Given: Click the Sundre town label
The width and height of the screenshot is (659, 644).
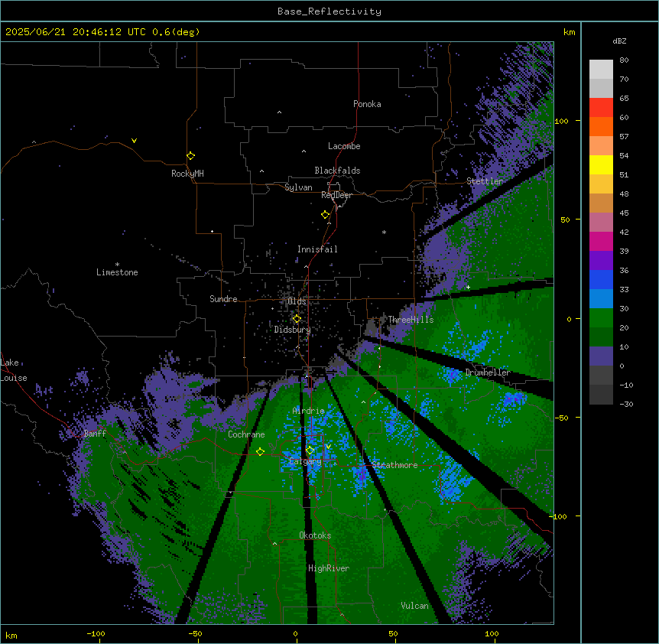Looking at the screenshot, I should point(223,299).
